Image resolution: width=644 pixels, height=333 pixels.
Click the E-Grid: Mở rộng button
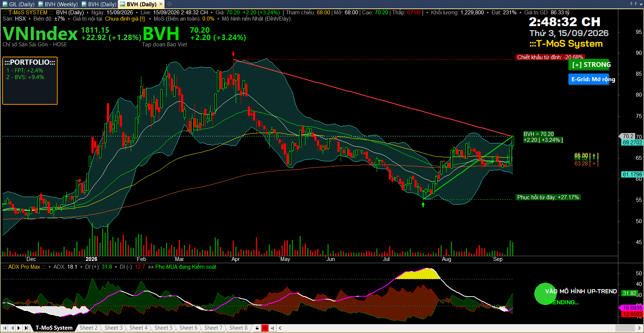coord(589,79)
